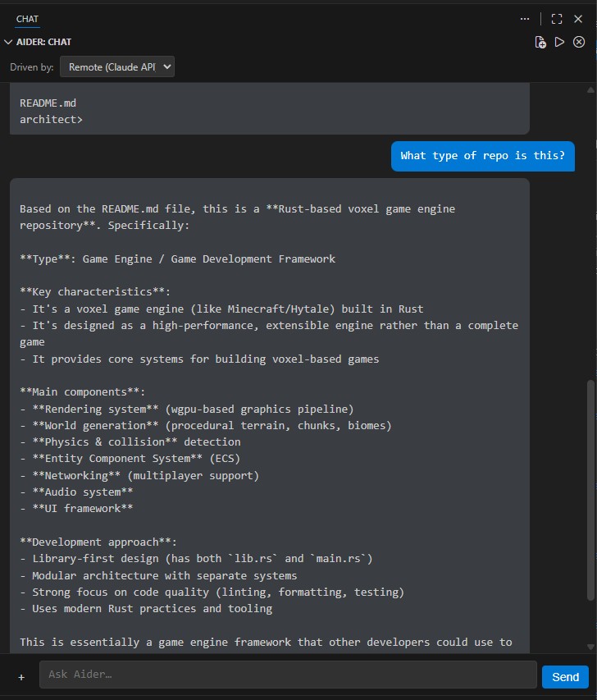The width and height of the screenshot is (597, 700).
Task: Select the AIDER: CHAT header
Action: pyautogui.click(x=43, y=41)
